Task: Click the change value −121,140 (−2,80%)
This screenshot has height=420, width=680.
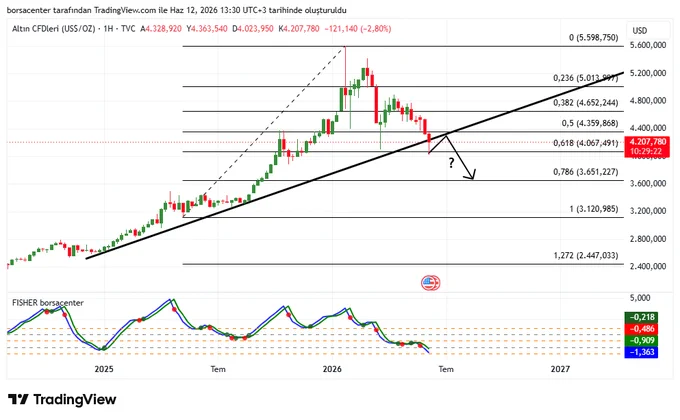Action: tap(358, 29)
